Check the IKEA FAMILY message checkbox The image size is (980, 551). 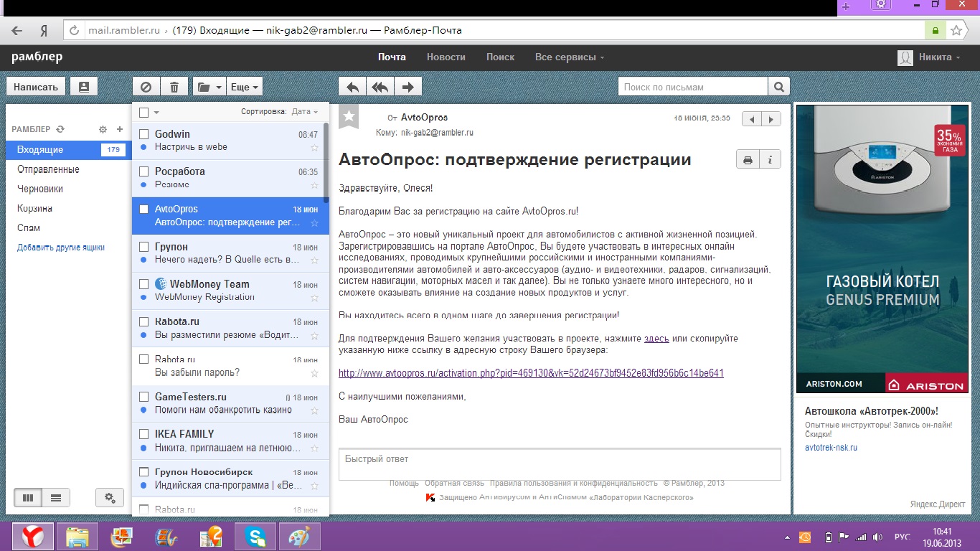tap(143, 434)
